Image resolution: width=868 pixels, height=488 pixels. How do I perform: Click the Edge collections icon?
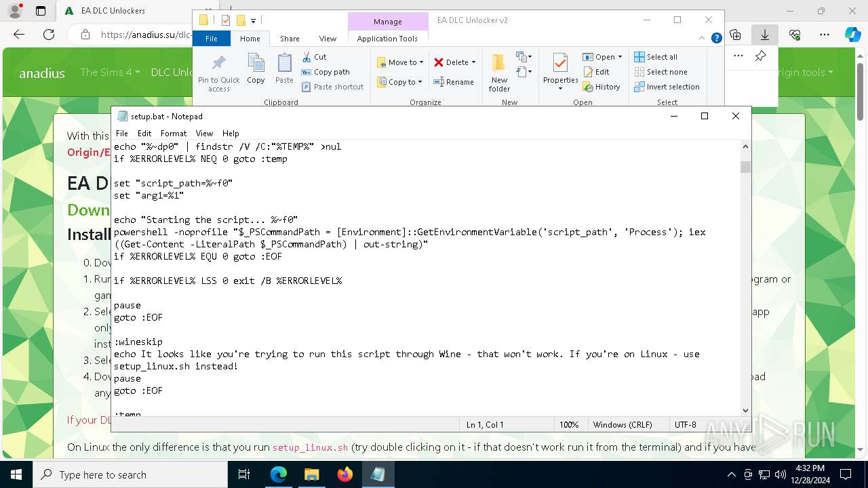tap(735, 35)
